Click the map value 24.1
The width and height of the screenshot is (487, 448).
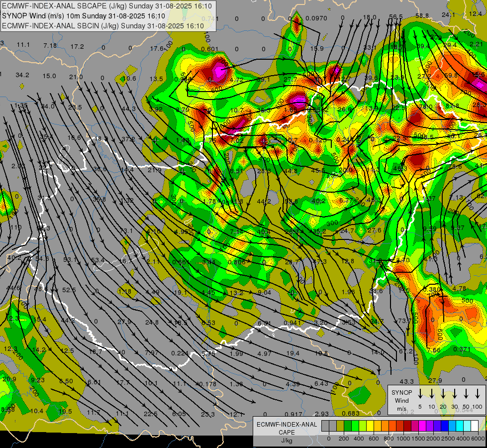tap(448, 14)
